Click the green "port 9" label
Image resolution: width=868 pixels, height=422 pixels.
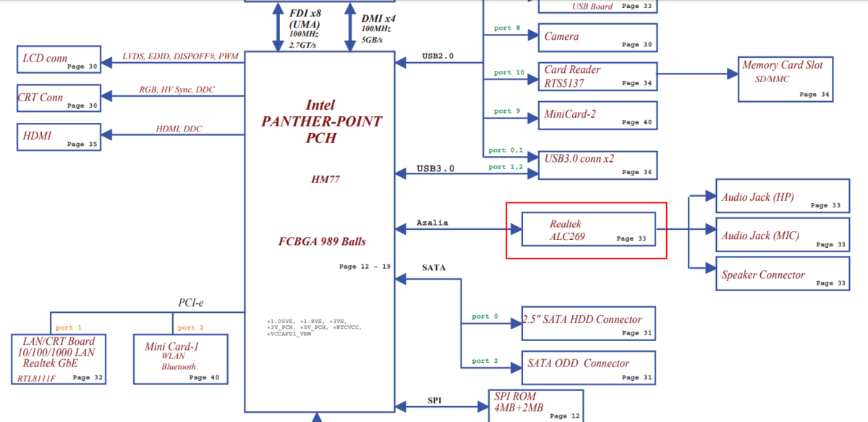click(x=507, y=111)
